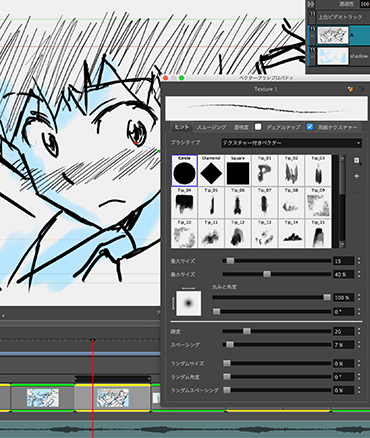The height and width of the screenshot is (438, 370).
Task: Select brush tip Tip_09
Action: point(318,202)
